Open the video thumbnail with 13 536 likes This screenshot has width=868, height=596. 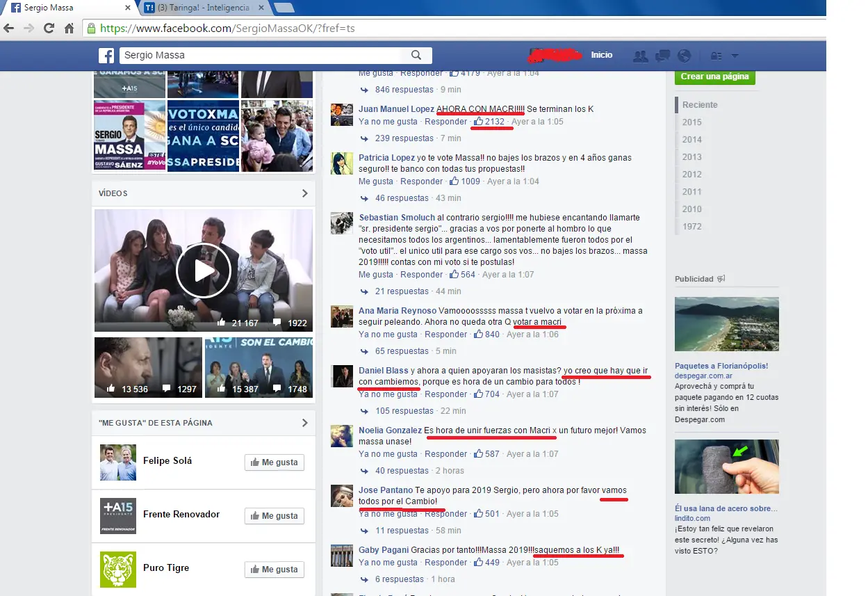coord(148,367)
